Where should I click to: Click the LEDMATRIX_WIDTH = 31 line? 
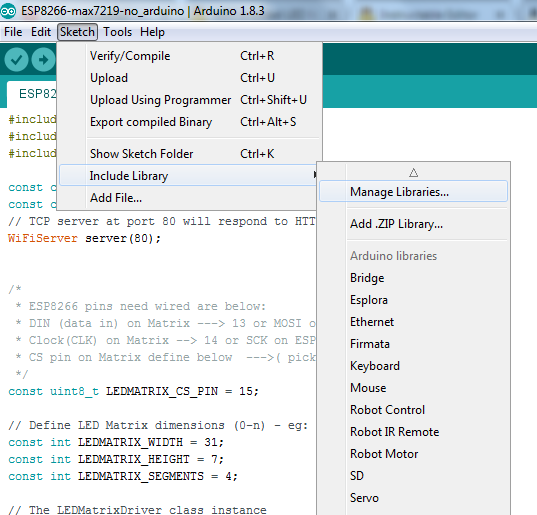[116, 442]
